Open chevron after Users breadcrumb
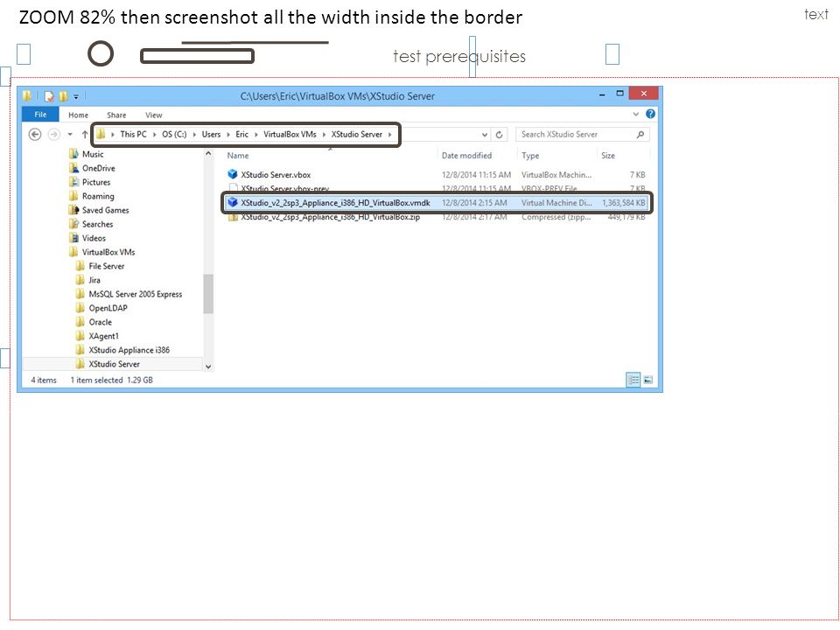Screen dimensions: 840x630 pos(228,135)
